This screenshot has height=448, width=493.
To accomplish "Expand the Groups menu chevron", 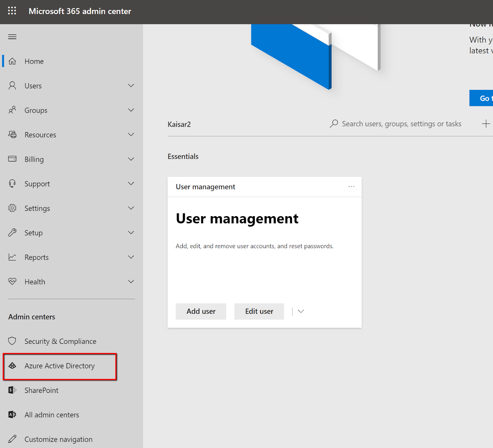I will coord(131,110).
